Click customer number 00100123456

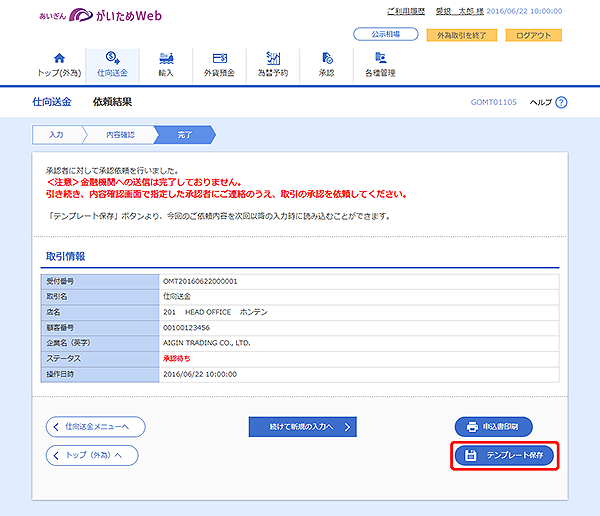click(186, 328)
